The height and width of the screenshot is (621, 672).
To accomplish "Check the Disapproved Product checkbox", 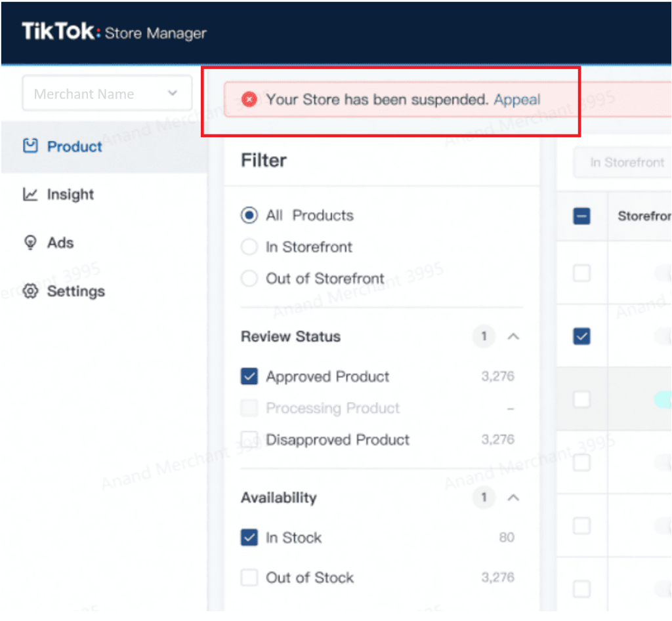I will click(x=249, y=439).
